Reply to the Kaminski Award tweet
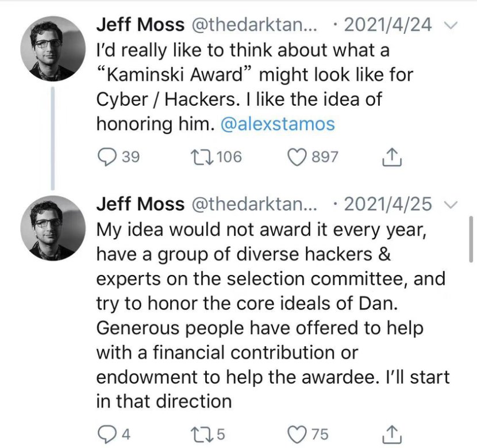This screenshot has width=477, height=448. (106, 156)
